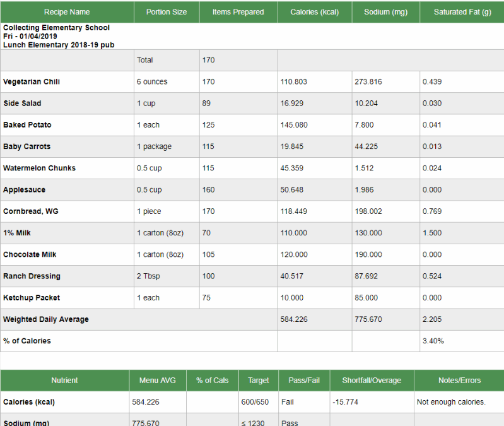Click the Baked Potato recipe name
The width and height of the screenshot is (504, 426).
(x=27, y=125)
